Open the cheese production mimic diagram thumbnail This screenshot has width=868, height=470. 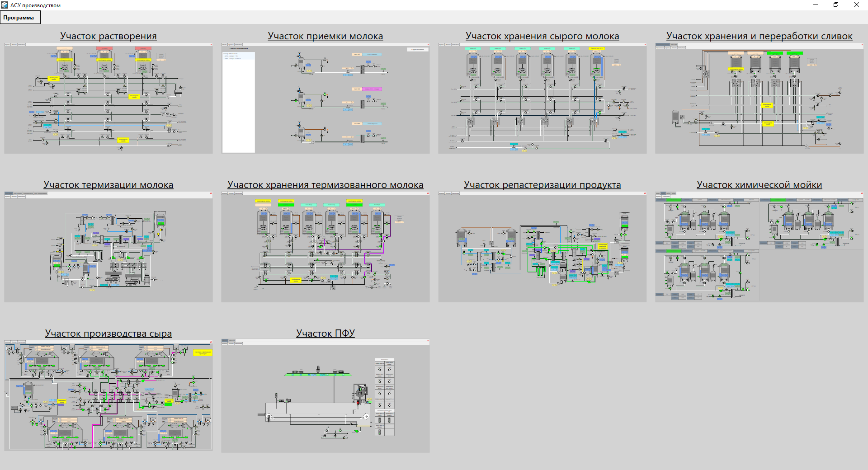(x=108, y=397)
